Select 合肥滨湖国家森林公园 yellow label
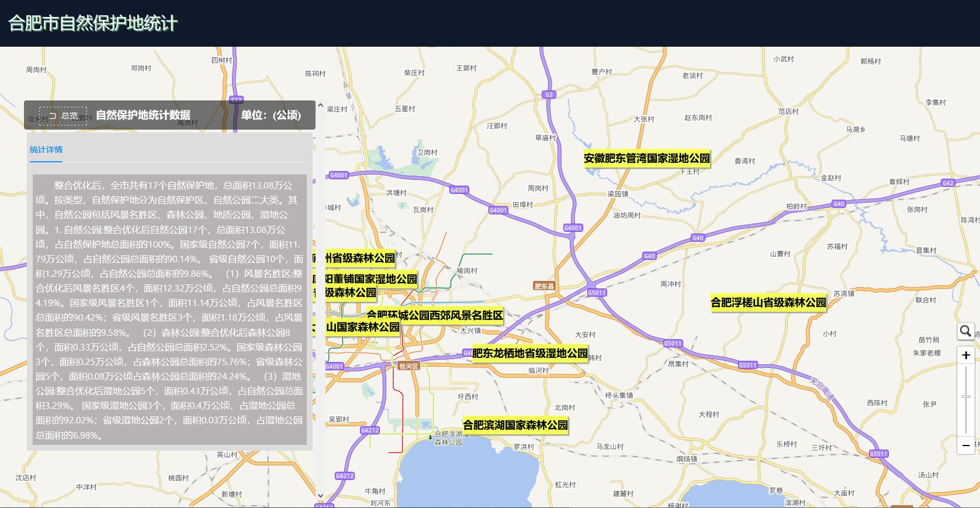 pyautogui.click(x=515, y=425)
